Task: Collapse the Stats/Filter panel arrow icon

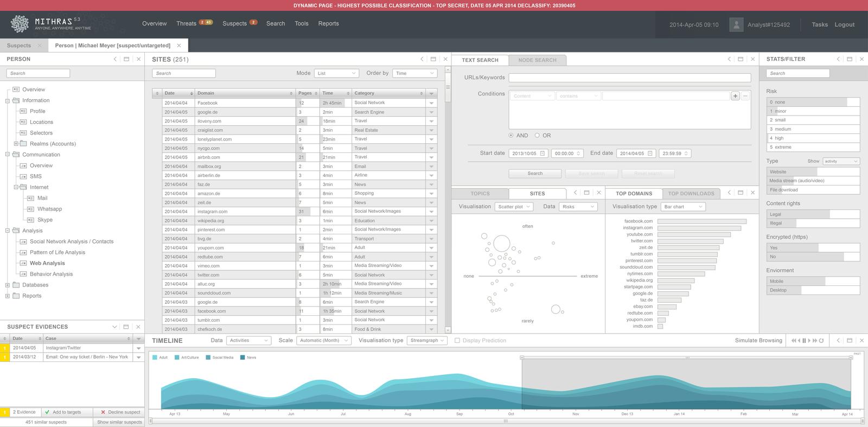Action: pyautogui.click(x=838, y=59)
